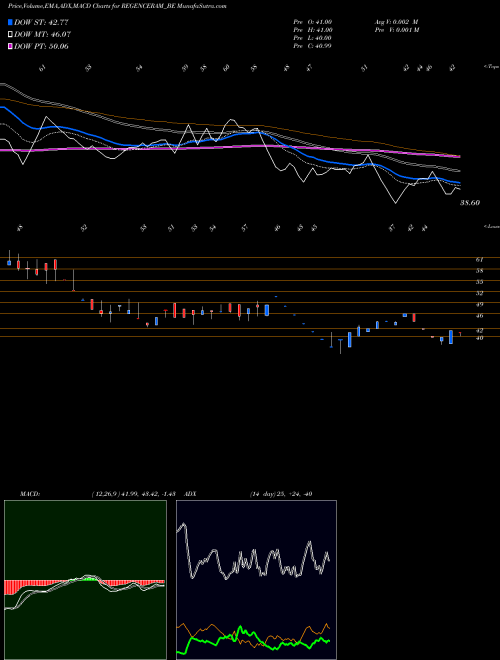Click the magenta DOW PT legend swatch
The width and height of the screenshot is (500, 660).
[10, 46]
